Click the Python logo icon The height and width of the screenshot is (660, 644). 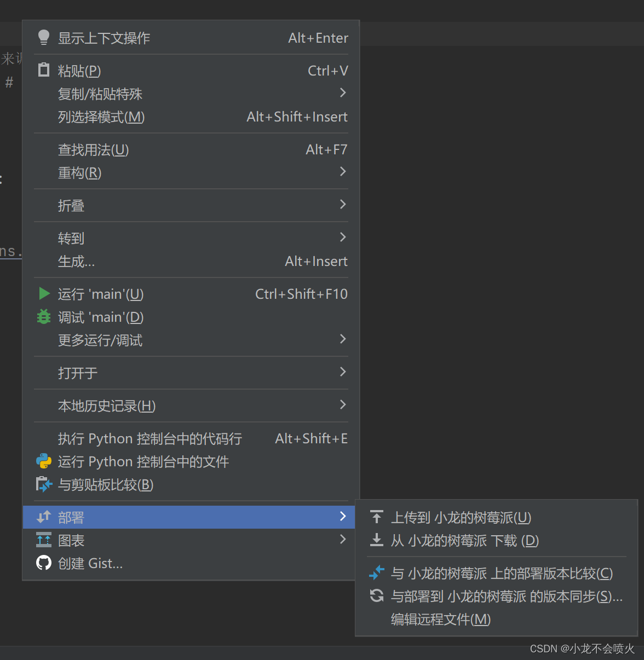pyautogui.click(x=44, y=461)
